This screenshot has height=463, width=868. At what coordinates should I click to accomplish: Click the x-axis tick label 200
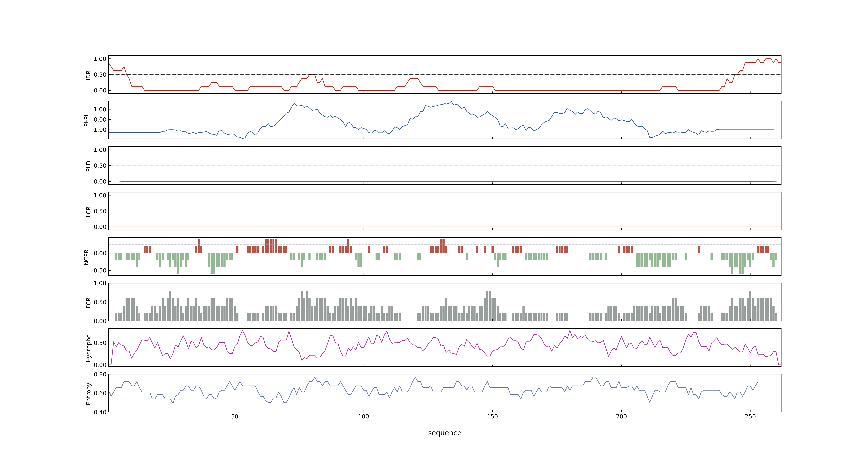pyautogui.click(x=621, y=416)
